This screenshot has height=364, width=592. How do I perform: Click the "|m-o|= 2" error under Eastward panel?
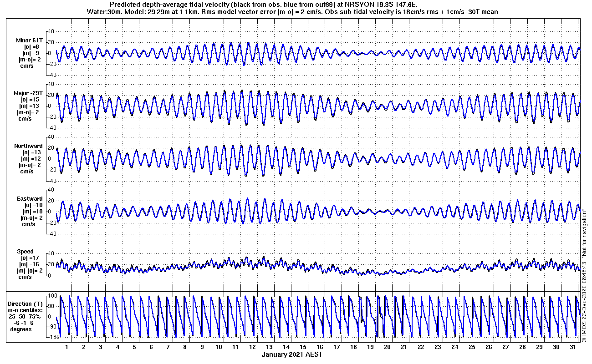coord(31,218)
